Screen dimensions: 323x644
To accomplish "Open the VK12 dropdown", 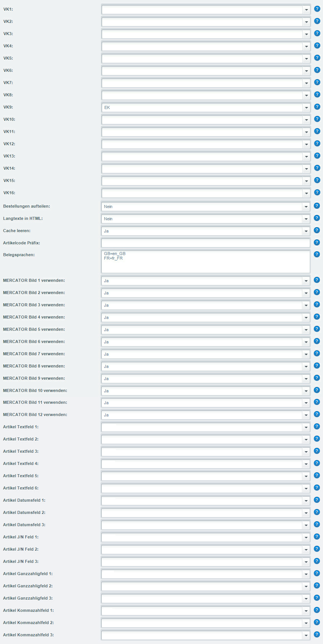I will tap(206, 144).
